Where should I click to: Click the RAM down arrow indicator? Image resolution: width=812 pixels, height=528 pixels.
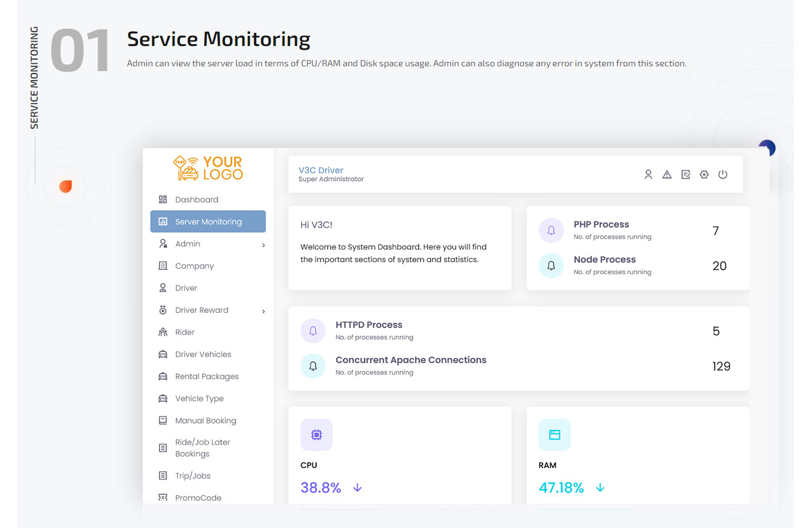pyautogui.click(x=600, y=488)
